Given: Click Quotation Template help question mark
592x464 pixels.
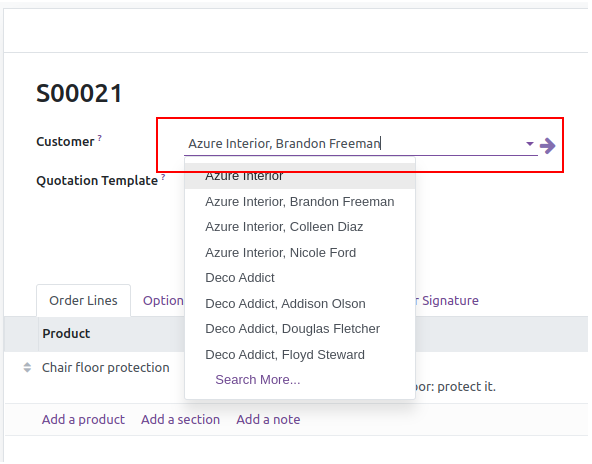Looking at the screenshot, I should 163,177.
